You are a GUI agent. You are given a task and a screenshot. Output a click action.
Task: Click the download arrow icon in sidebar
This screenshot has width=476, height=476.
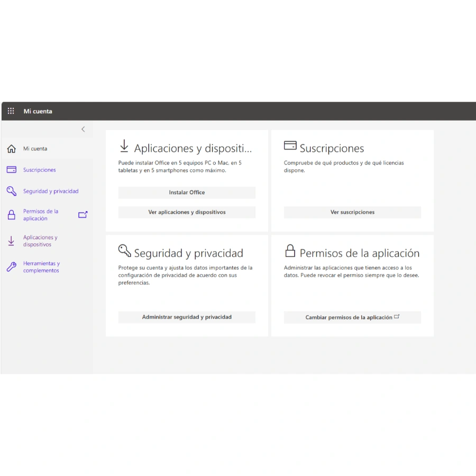(11, 241)
